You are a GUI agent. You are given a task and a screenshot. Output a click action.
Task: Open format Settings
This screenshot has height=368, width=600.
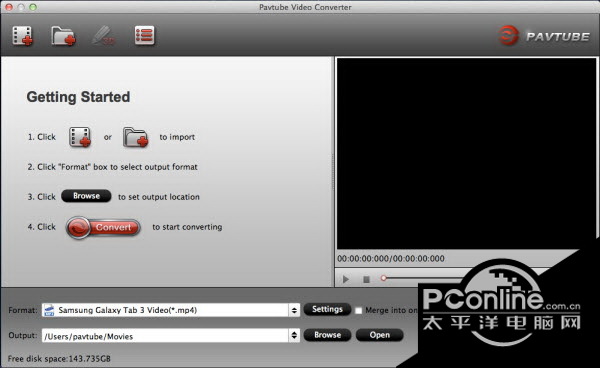click(x=327, y=309)
